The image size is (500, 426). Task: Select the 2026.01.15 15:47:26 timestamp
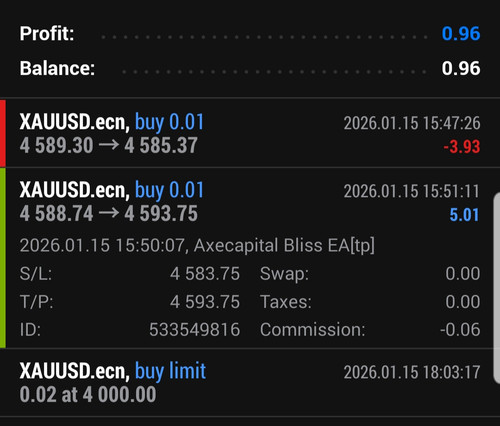click(412, 123)
